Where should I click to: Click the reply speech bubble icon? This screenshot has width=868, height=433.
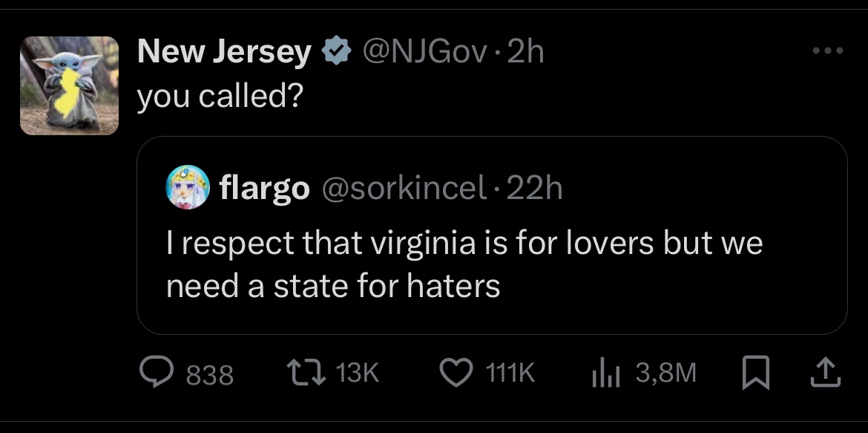click(x=157, y=373)
